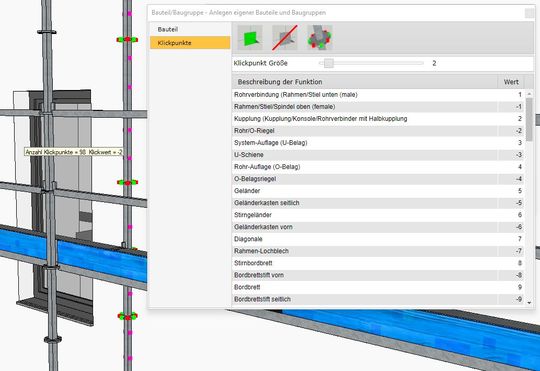540x371 pixels.
Task: Open the Bauteil section
Action: (190, 29)
